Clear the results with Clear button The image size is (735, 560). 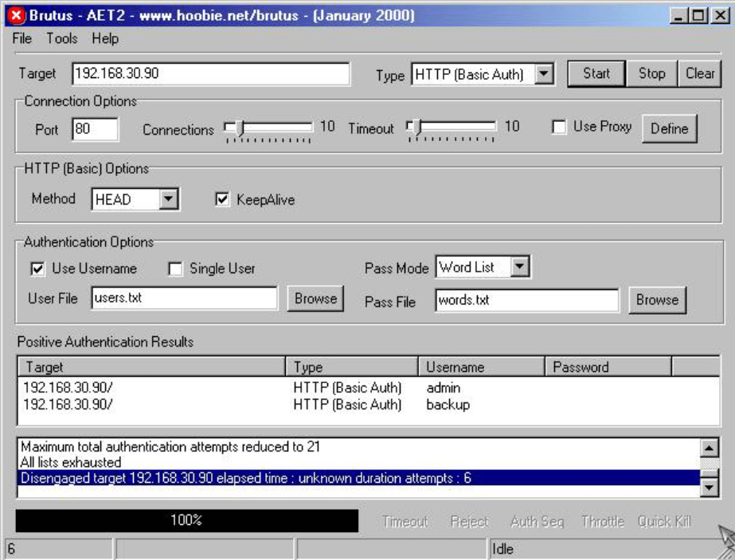pyautogui.click(x=700, y=74)
